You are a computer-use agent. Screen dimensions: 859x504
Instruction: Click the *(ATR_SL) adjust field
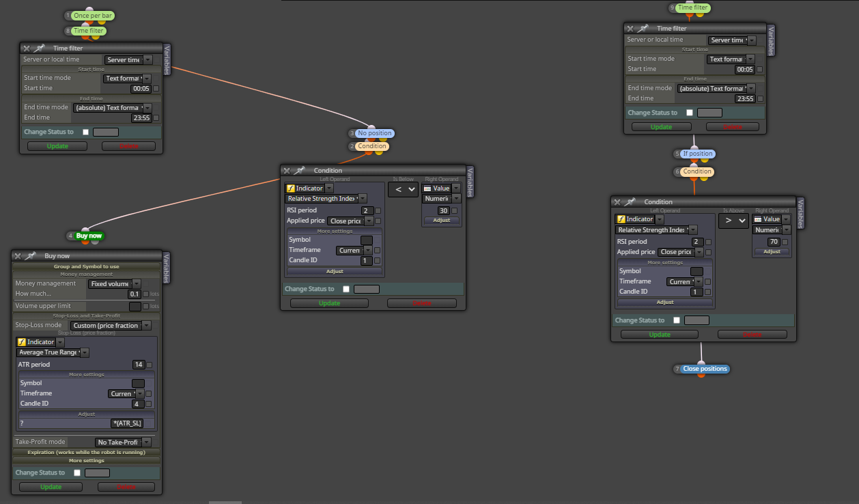(127, 423)
